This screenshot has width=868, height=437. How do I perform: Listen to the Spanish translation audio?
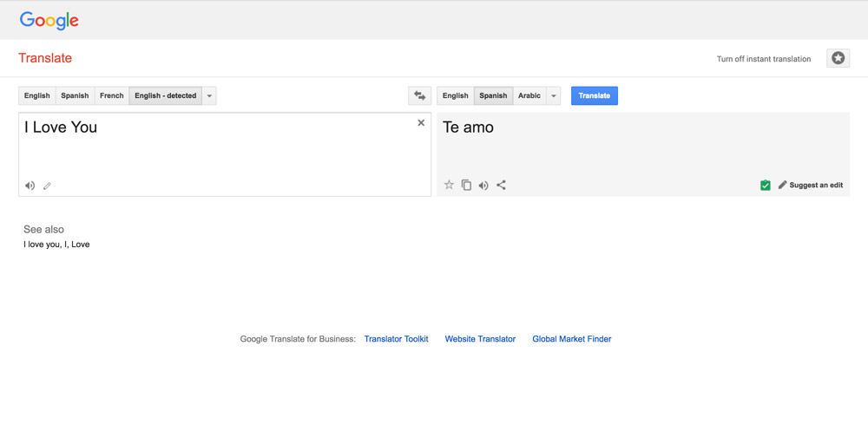(483, 186)
